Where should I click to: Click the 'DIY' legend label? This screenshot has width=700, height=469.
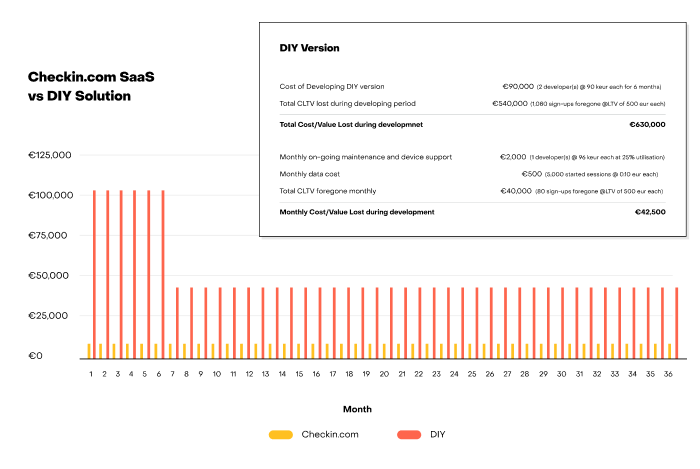438,435
